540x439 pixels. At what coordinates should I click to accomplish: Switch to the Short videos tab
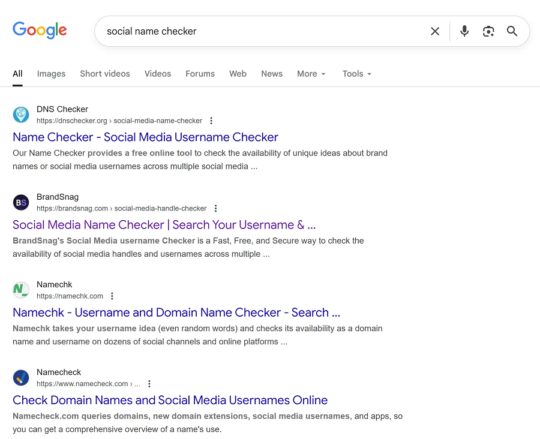click(105, 74)
